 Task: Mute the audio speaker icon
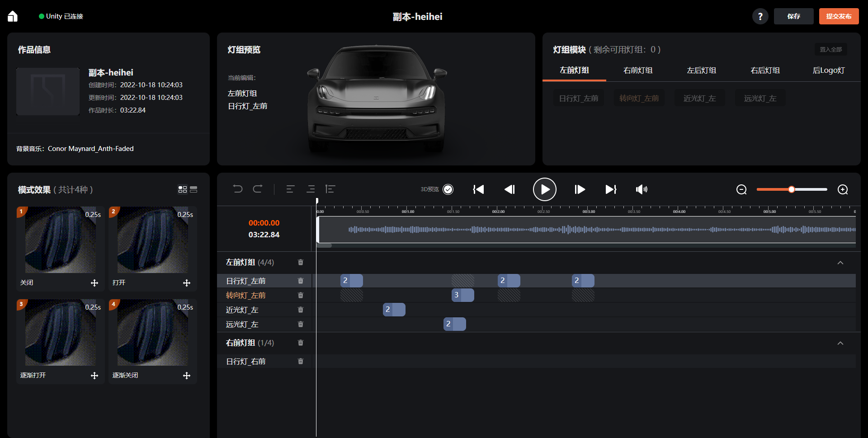coord(642,189)
